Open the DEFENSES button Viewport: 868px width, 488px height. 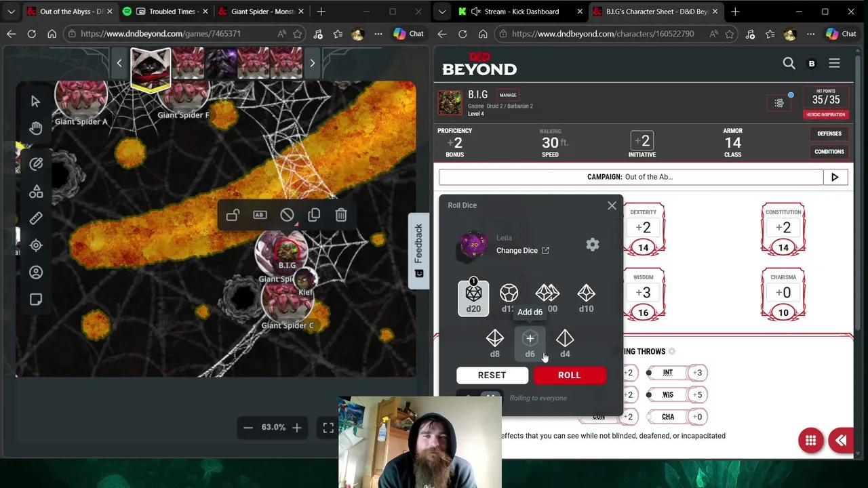tap(829, 134)
